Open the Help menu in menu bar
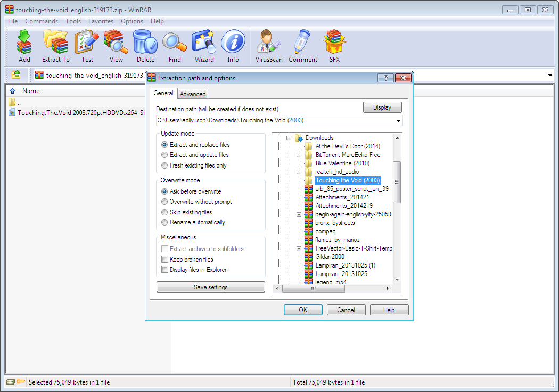Image resolution: width=559 pixels, height=392 pixels. [157, 21]
